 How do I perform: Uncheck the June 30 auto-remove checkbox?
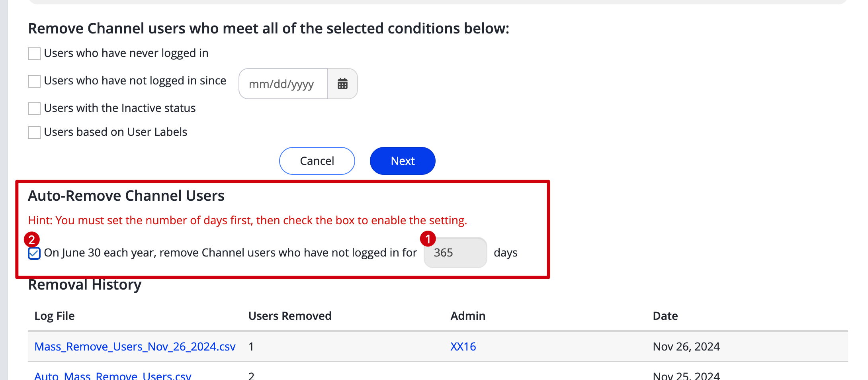click(34, 253)
